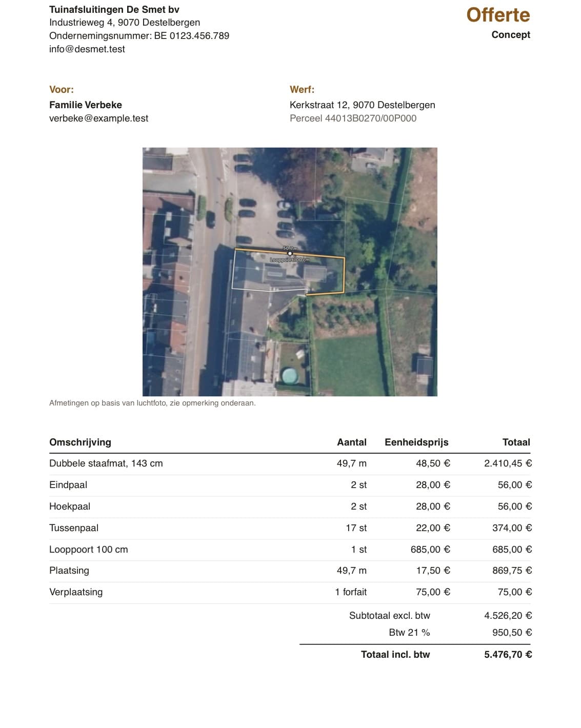Click the Totaal column header
581x728 pixels.
click(516, 442)
